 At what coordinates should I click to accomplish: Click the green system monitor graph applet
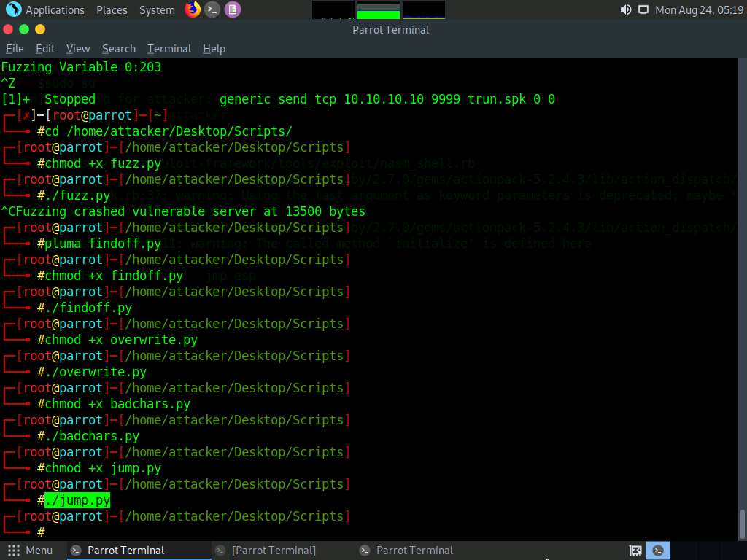[x=379, y=10]
